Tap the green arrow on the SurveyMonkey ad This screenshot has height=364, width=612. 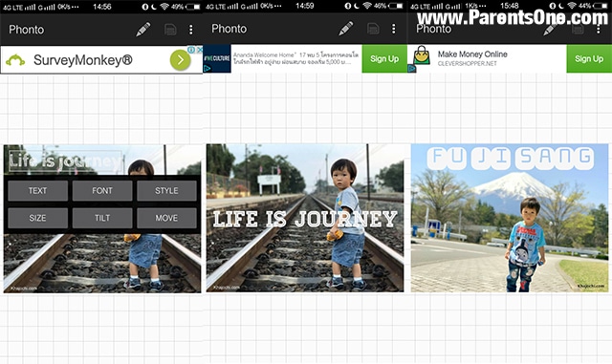pos(180,60)
